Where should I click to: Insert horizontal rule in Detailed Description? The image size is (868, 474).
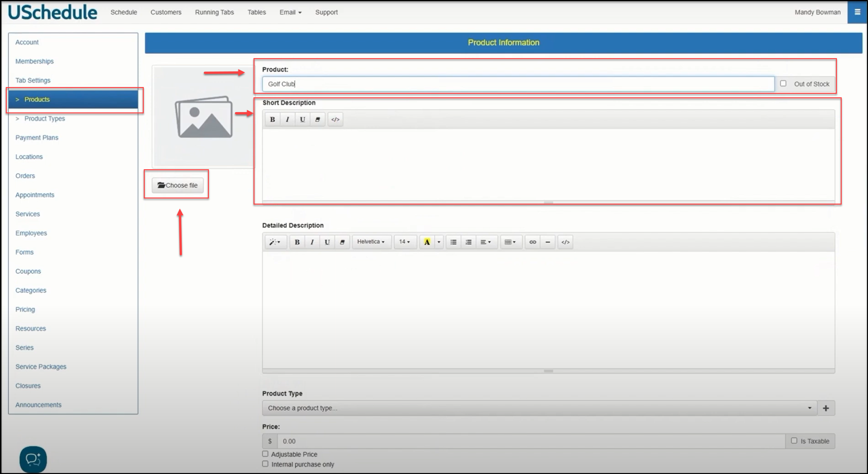point(547,242)
